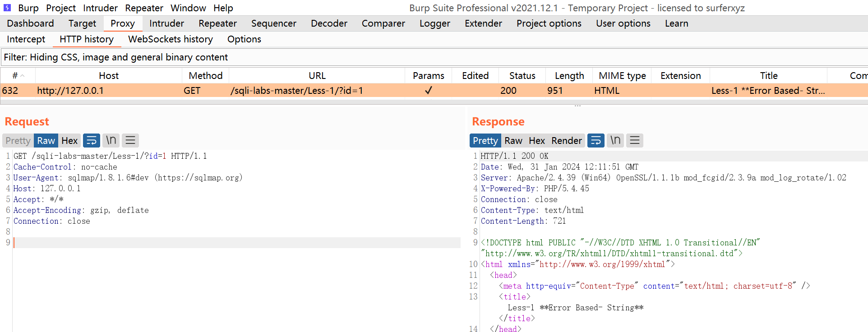This screenshot has height=332, width=868.
Task: Toggle non-printable characters icon in Request panel
Action: [111, 141]
